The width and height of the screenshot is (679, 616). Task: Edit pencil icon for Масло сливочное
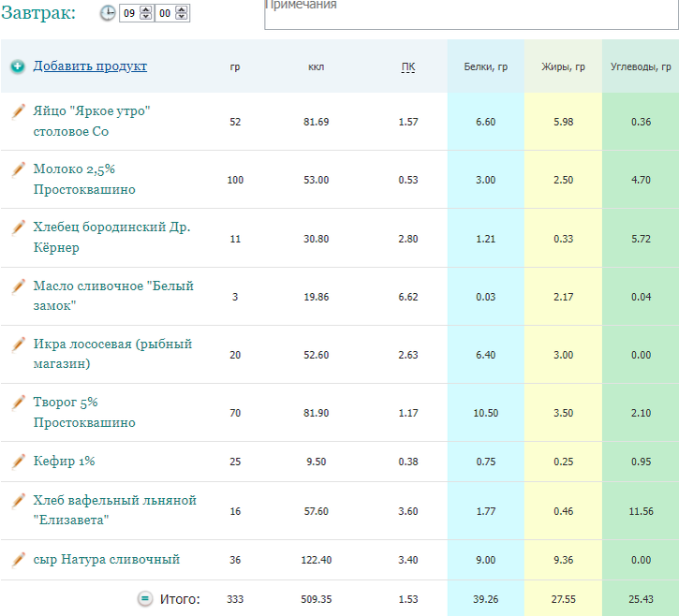coord(18,286)
